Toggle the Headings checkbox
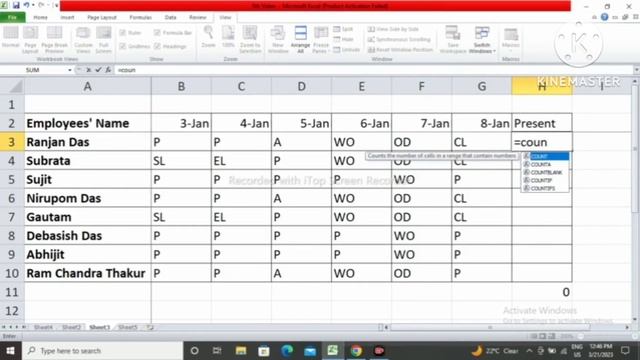Screen dimensions: 640x360 point(157,46)
